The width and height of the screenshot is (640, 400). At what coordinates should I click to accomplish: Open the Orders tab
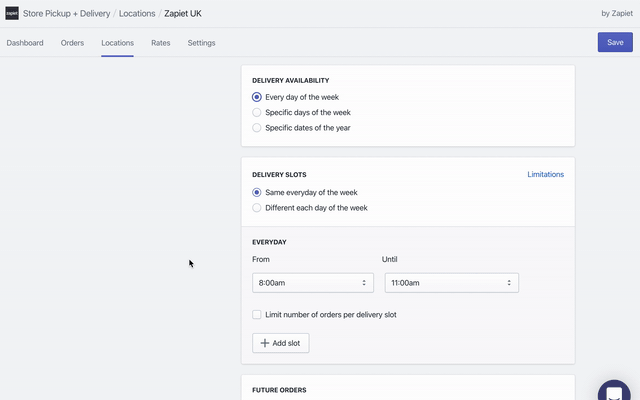click(72, 43)
